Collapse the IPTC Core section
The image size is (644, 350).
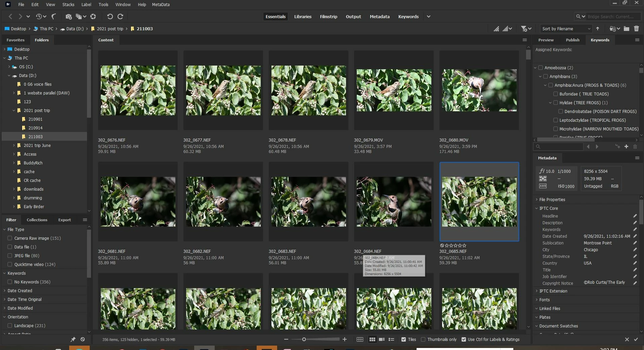point(536,208)
